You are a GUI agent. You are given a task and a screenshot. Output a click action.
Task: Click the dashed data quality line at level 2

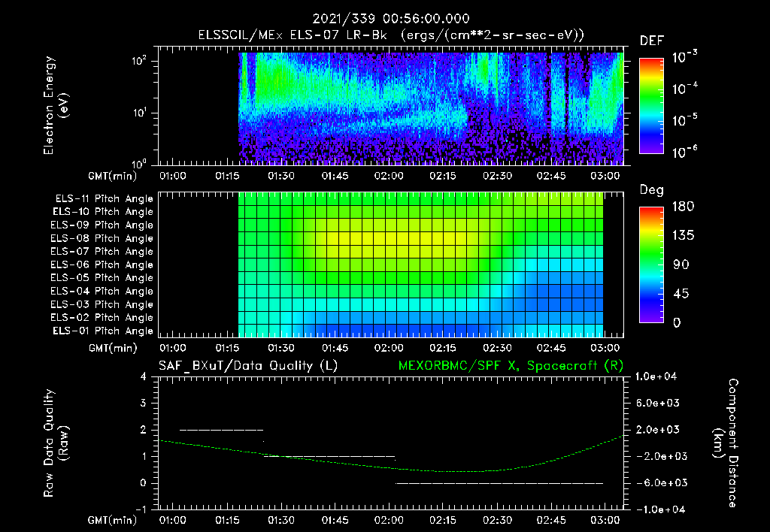(x=222, y=430)
